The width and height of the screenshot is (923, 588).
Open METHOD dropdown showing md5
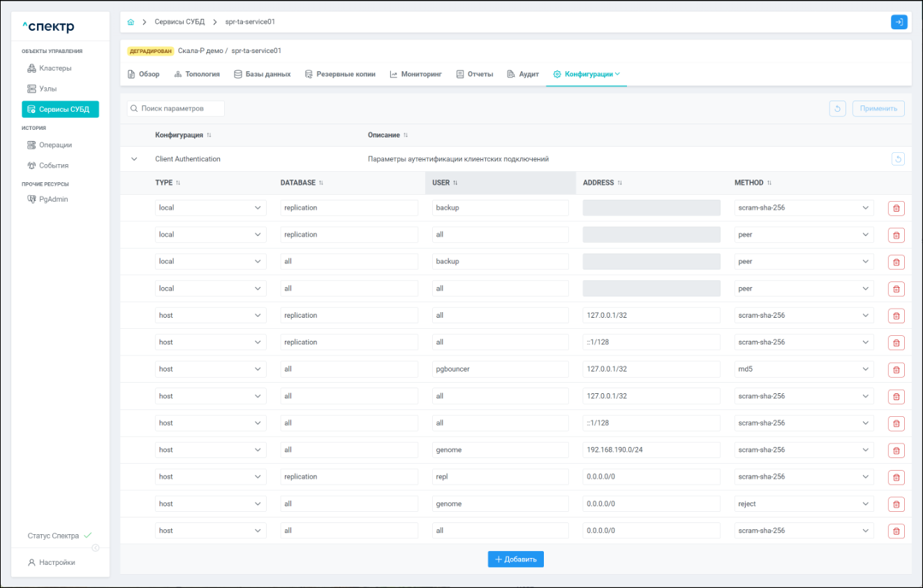[804, 369]
